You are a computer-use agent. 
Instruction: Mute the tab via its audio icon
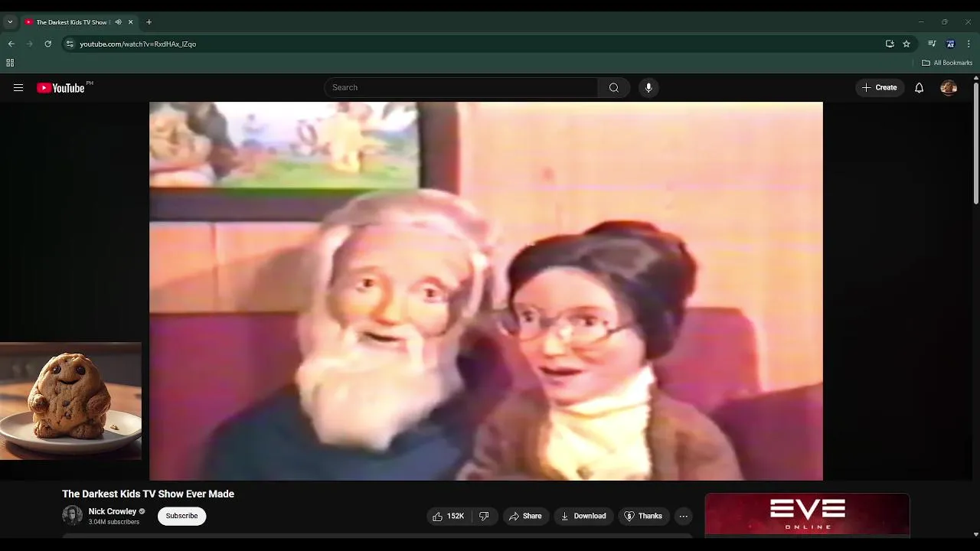118,22
